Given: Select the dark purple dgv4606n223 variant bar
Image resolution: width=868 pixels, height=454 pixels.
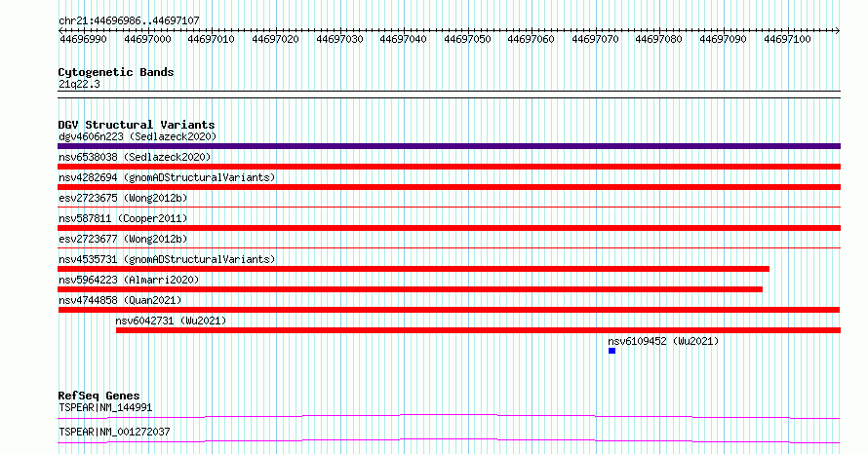Looking at the screenshot, I should coord(449,146).
